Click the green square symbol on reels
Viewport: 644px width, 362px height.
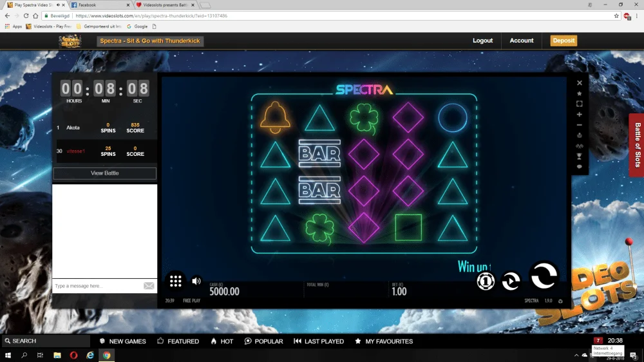click(x=408, y=227)
